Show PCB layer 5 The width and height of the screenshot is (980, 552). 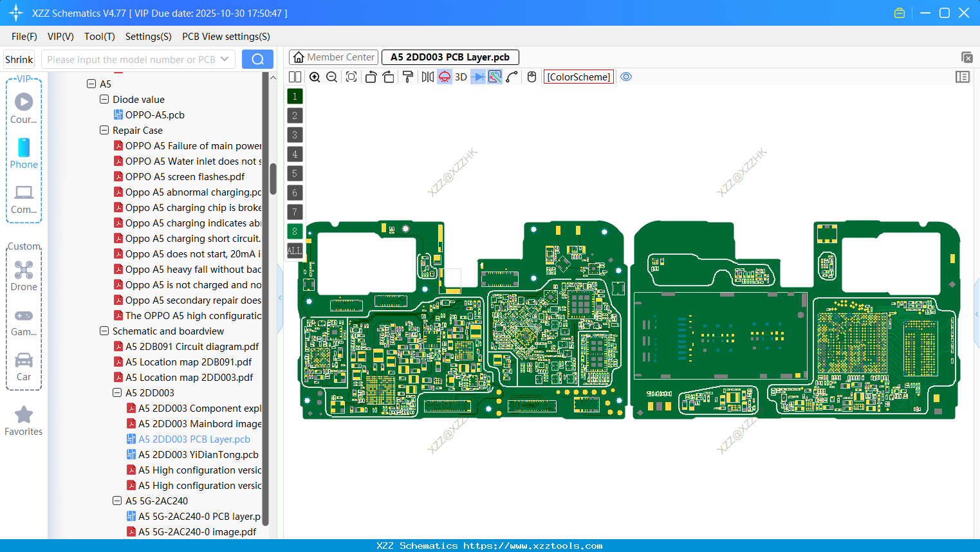coord(295,174)
